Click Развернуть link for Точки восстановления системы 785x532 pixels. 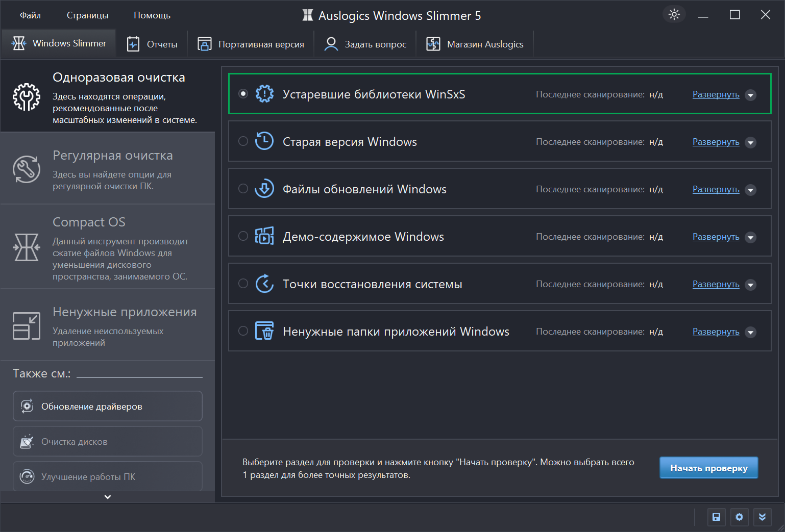tap(716, 284)
